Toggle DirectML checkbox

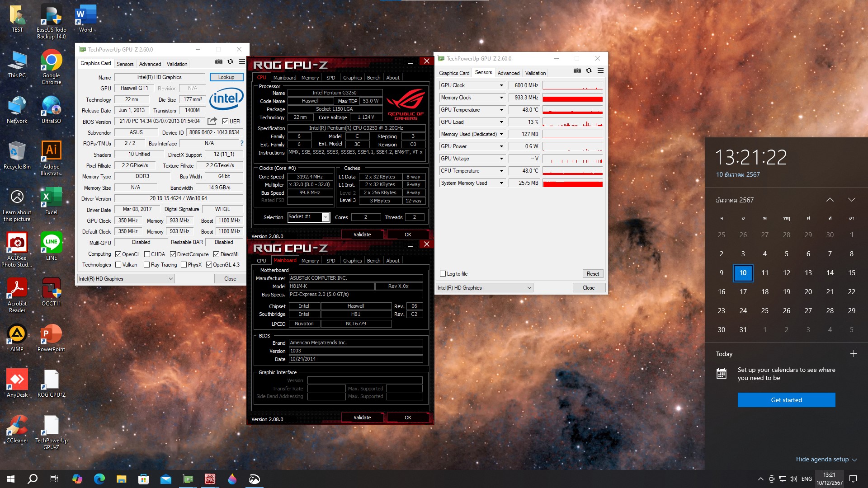(x=216, y=254)
